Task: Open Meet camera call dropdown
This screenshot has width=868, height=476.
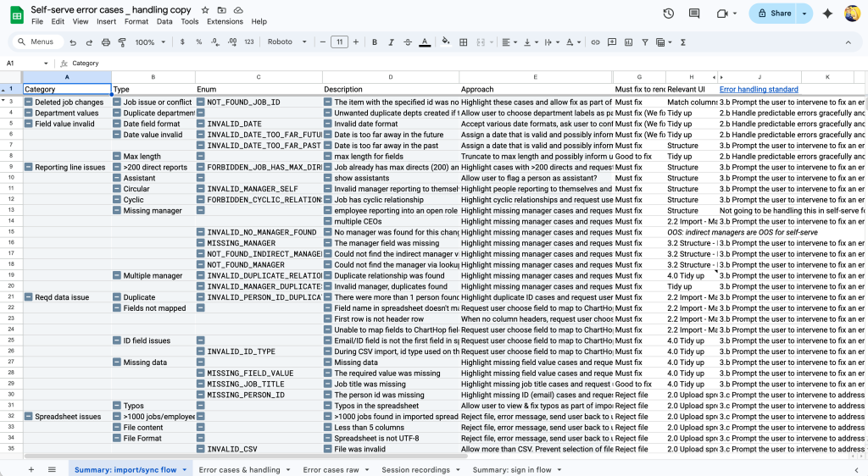Action: click(x=735, y=14)
